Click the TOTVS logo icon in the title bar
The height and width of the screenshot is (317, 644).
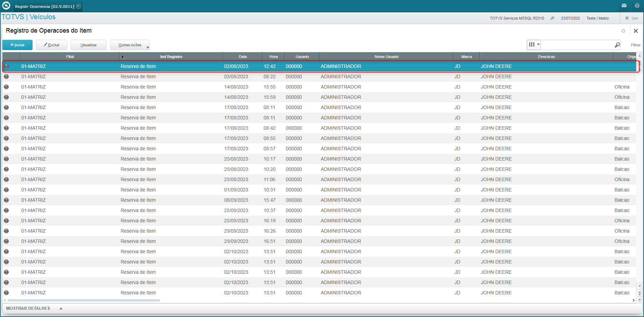[6, 6]
